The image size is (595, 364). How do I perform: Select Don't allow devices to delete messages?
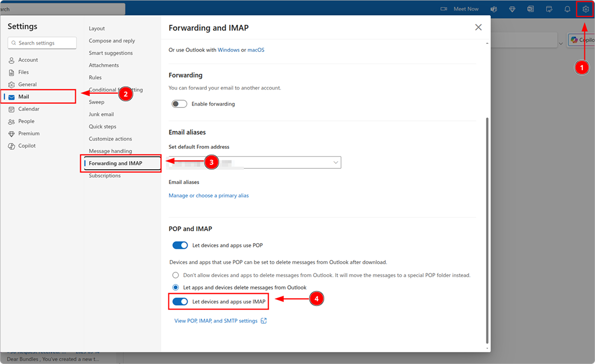pos(176,275)
